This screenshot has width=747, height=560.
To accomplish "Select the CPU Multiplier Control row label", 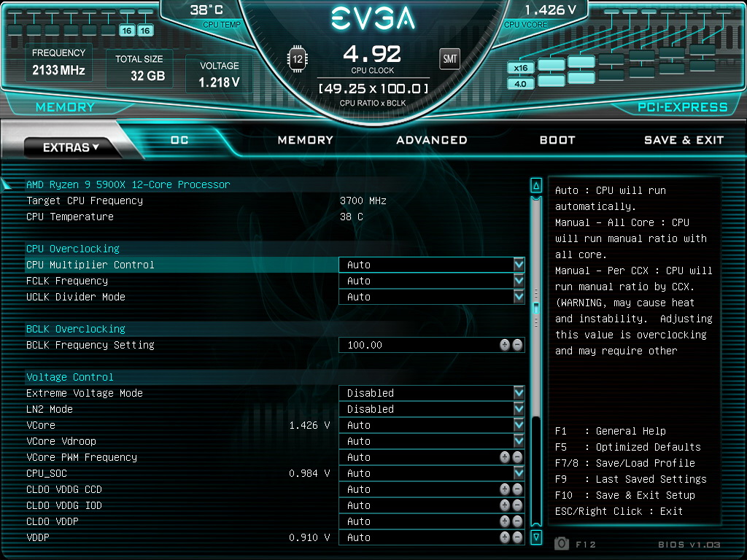I will point(90,265).
